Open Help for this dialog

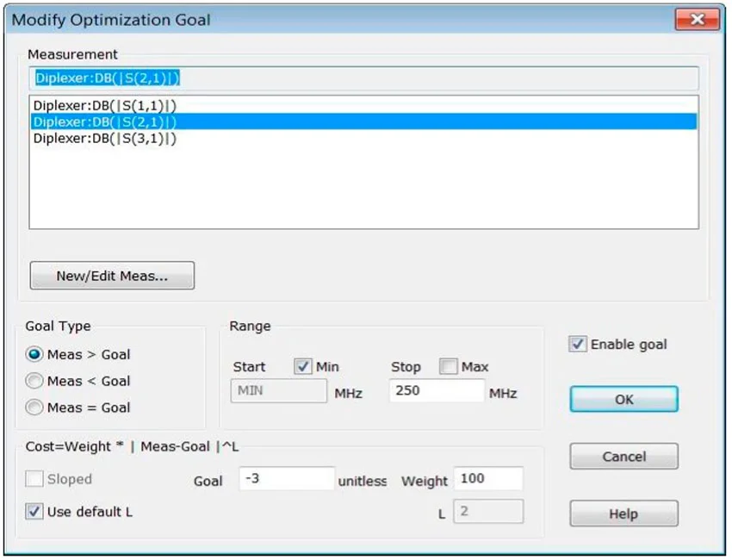tap(623, 513)
